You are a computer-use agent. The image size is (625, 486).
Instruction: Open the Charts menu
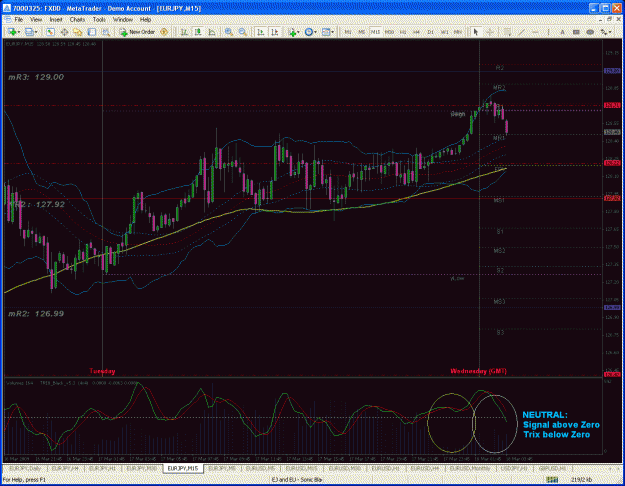(77, 20)
